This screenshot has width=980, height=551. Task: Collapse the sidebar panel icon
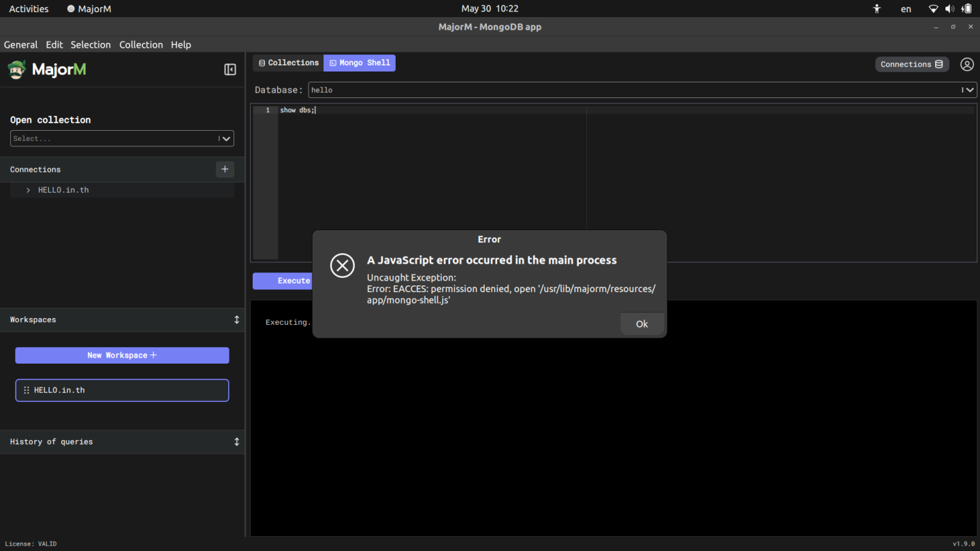(230, 69)
